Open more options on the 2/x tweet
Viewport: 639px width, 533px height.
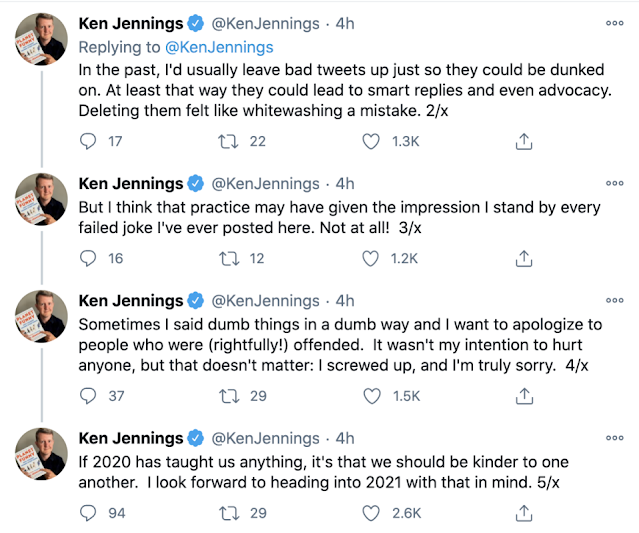pyautogui.click(x=614, y=23)
